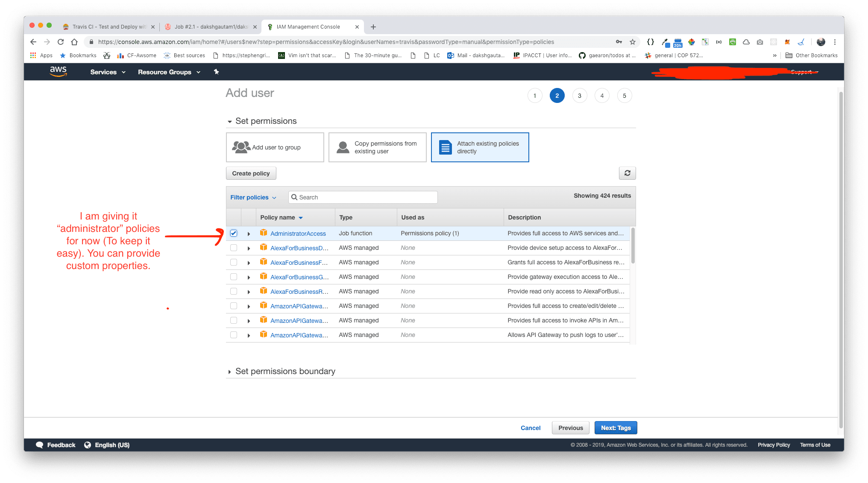The width and height of the screenshot is (868, 483).
Task: Open the browser home page icon
Action: pyautogui.click(x=74, y=42)
